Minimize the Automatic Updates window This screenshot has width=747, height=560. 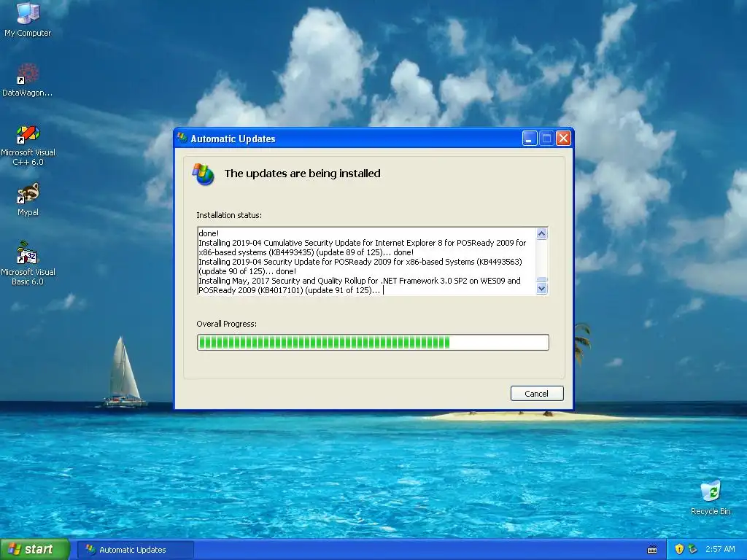[530, 138]
